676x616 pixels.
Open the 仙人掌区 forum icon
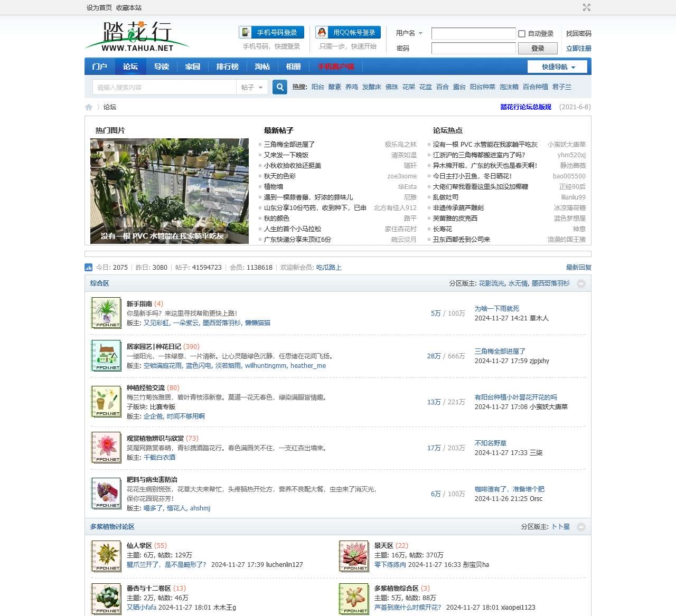click(x=106, y=556)
